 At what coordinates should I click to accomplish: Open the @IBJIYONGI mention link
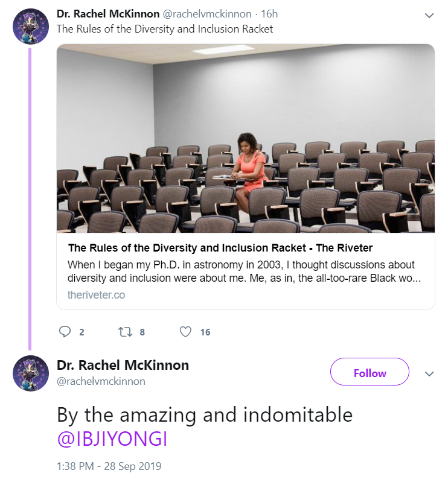click(112, 439)
